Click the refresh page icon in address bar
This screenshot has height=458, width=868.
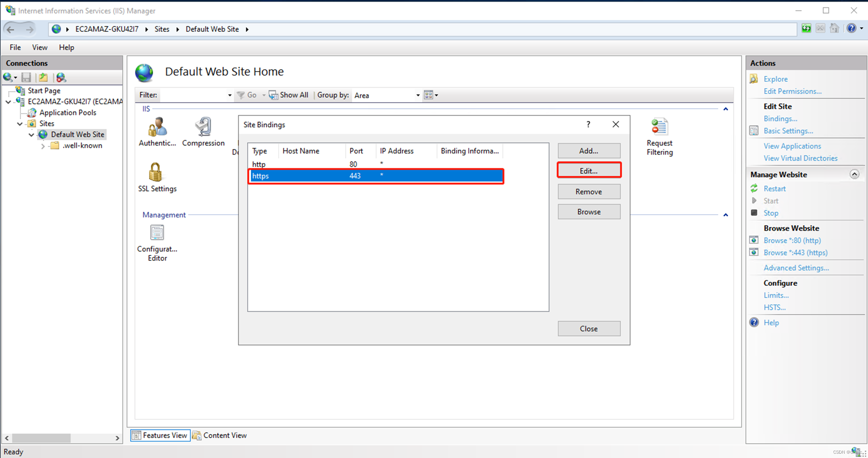pyautogui.click(x=806, y=28)
